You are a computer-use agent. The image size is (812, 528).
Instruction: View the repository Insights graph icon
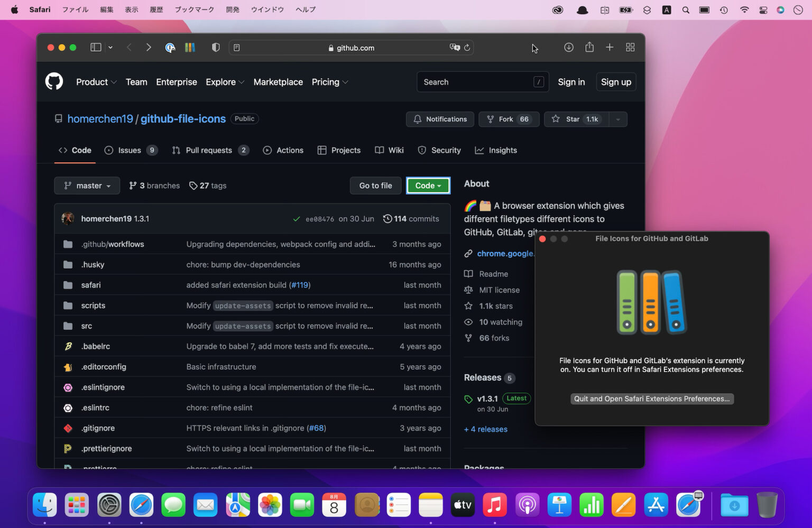[479, 150]
